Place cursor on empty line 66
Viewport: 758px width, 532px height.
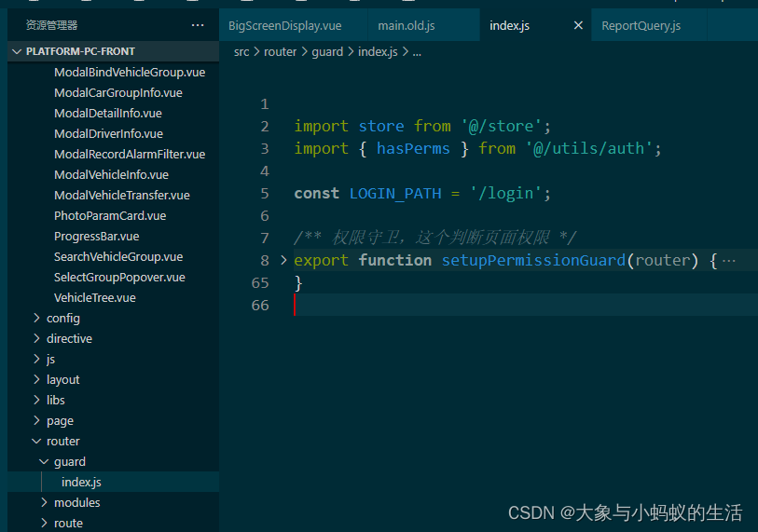pos(525,305)
